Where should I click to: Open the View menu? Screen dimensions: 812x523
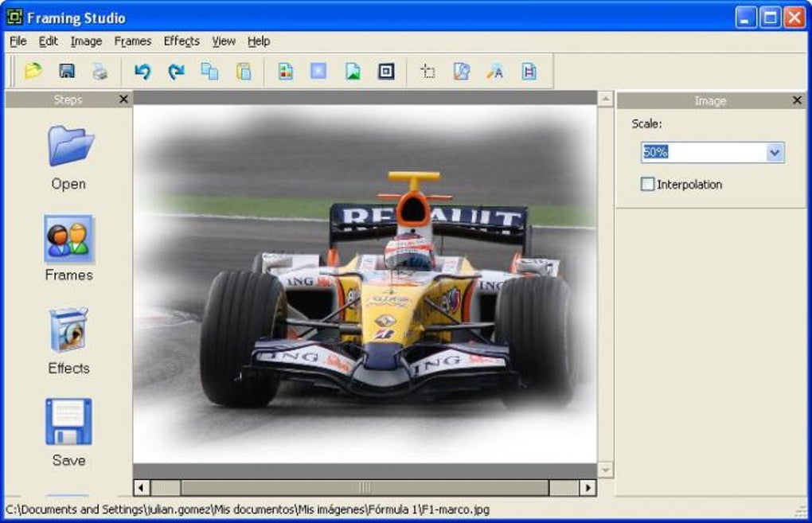224,41
